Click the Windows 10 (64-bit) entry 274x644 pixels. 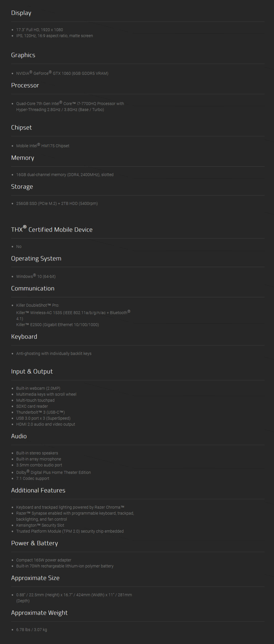pos(36,276)
